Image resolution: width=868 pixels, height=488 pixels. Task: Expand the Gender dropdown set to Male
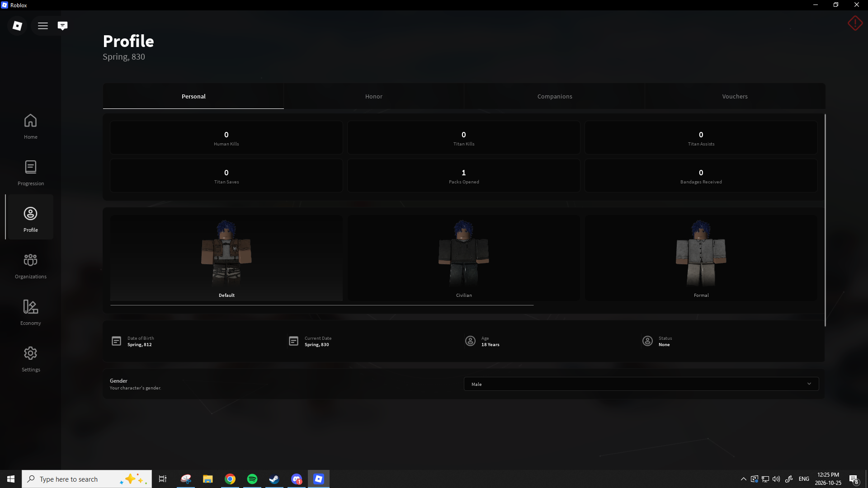tap(641, 384)
